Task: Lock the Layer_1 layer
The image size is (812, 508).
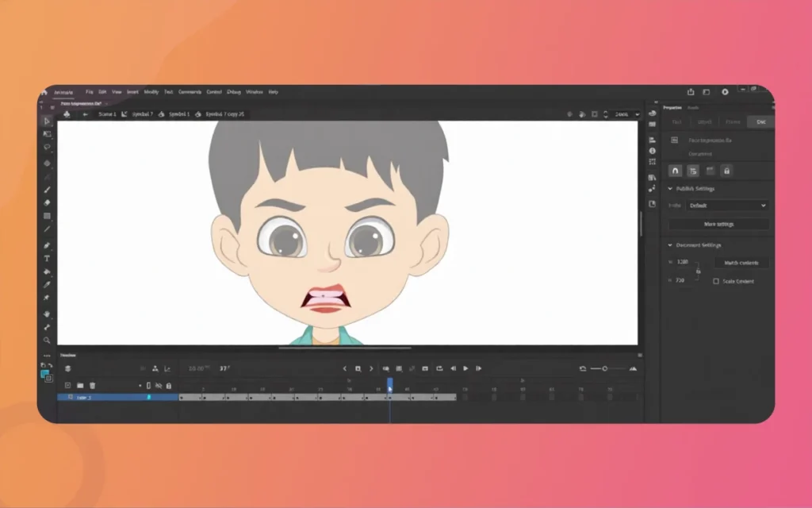Action: coord(168,397)
